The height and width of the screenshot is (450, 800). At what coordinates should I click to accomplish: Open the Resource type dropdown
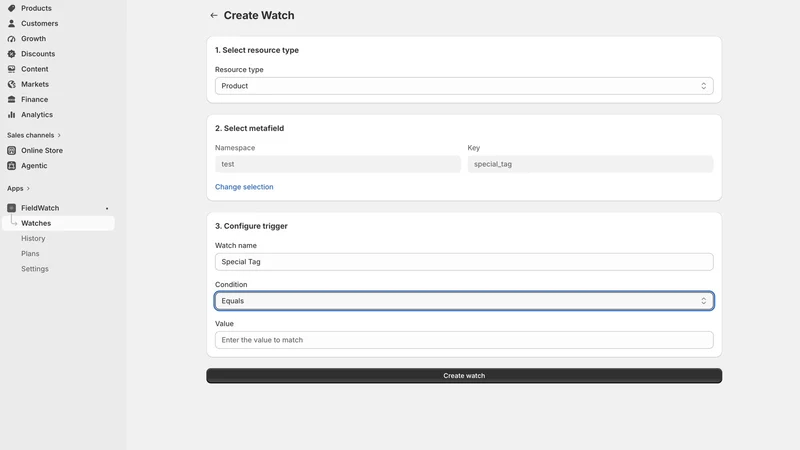pos(464,86)
